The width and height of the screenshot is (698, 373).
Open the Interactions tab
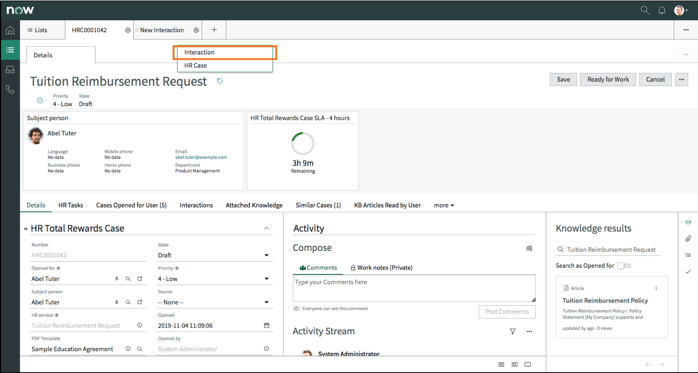196,205
